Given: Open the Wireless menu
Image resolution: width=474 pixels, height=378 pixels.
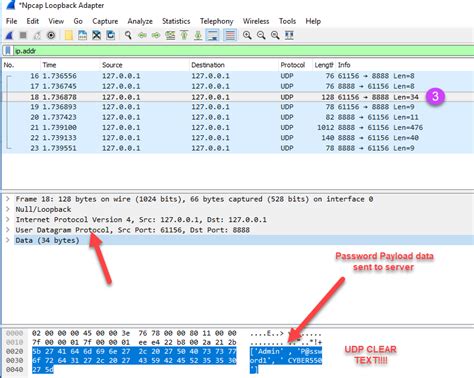Looking at the screenshot, I should pos(256,21).
